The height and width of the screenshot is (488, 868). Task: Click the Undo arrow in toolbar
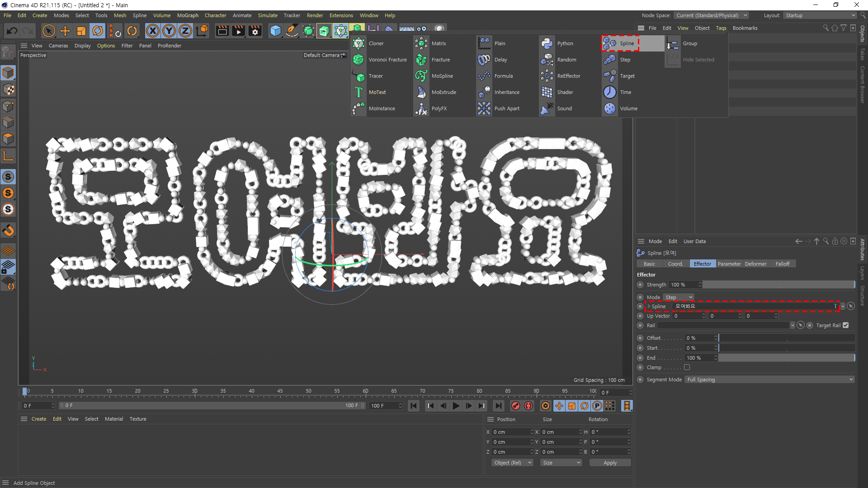point(12,31)
